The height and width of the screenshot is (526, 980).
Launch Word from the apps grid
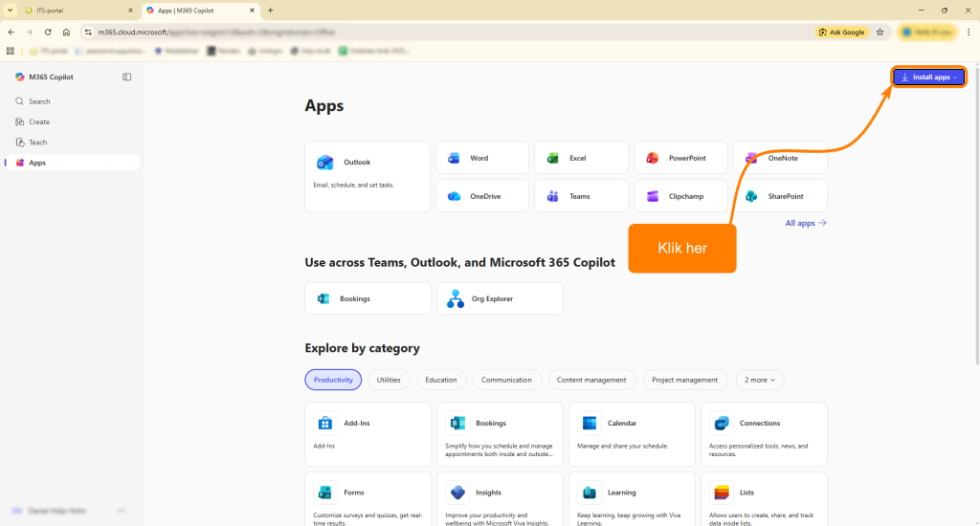[x=481, y=158]
